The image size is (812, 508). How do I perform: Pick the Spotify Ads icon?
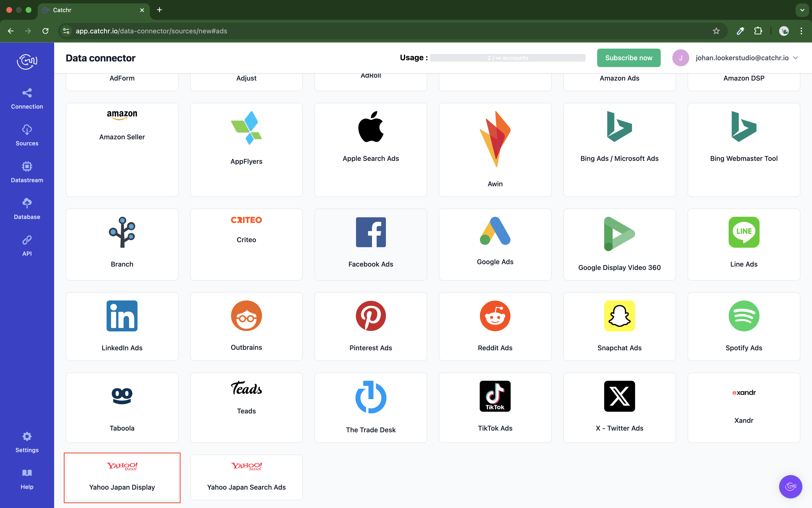[x=744, y=316]
